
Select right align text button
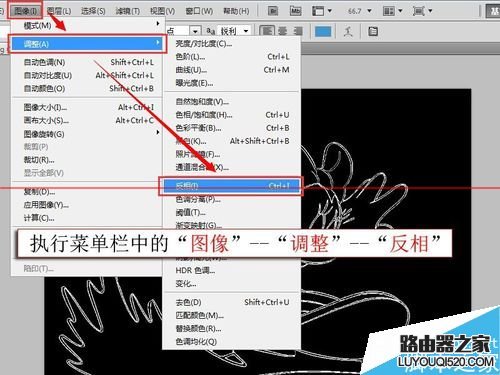click(298, 31)
